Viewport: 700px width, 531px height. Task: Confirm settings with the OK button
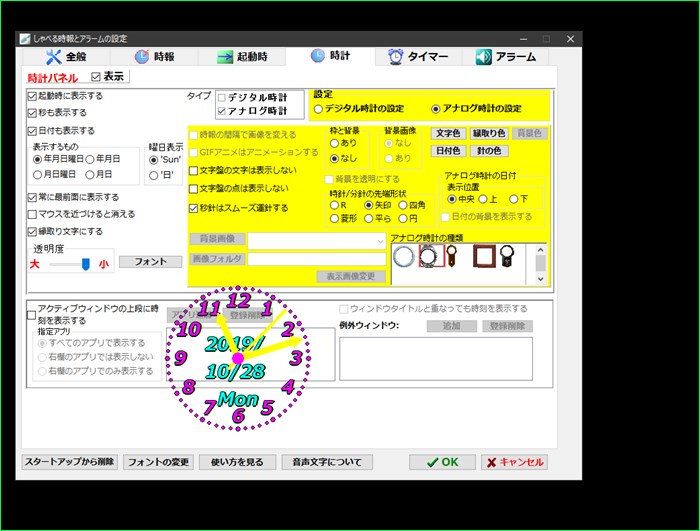click(x=442, y=462)
